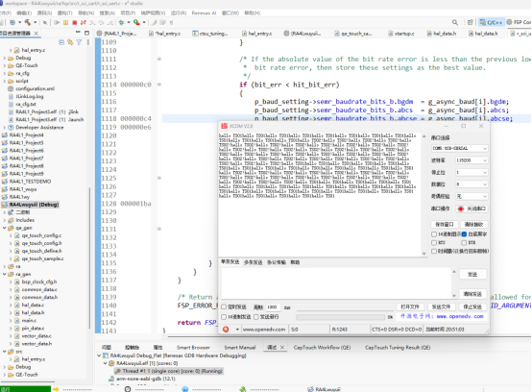532x392 pixels.
Task: Expand the qe_gen folder in project tree
Action: click(5, 228)
